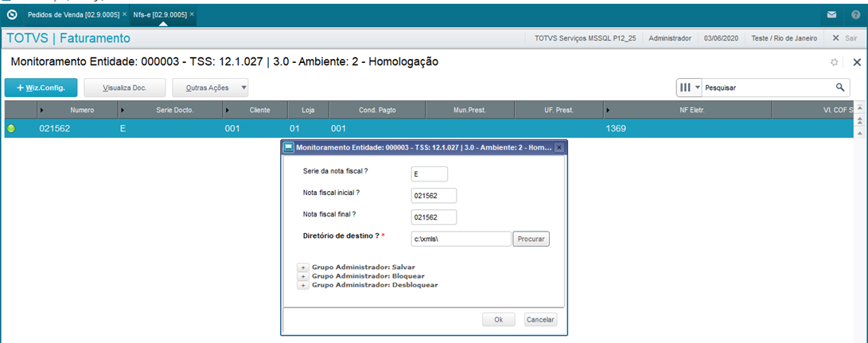Close the monitoring screen with X
This screenshot has width=868, height=343.
857,62
